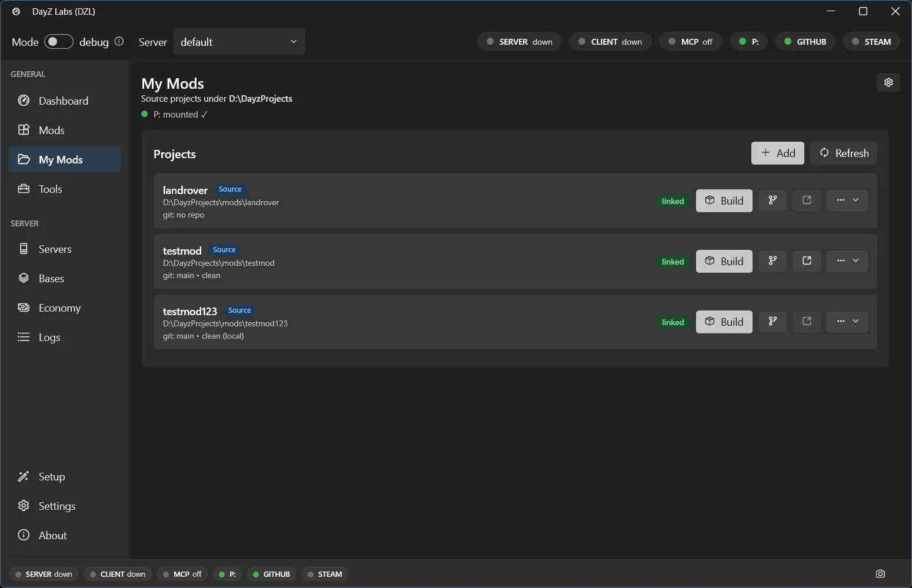Viewport: 912px width, 588px height.
Task: Expand more options dropdown for testmod
Action: click(847, 261)
